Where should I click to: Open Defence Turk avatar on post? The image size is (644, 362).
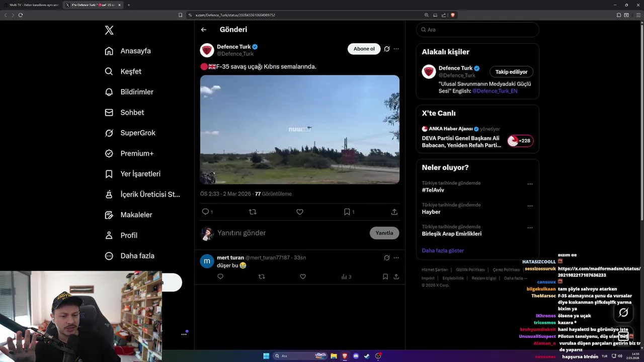pyautogui.click(x=207, y=50)
